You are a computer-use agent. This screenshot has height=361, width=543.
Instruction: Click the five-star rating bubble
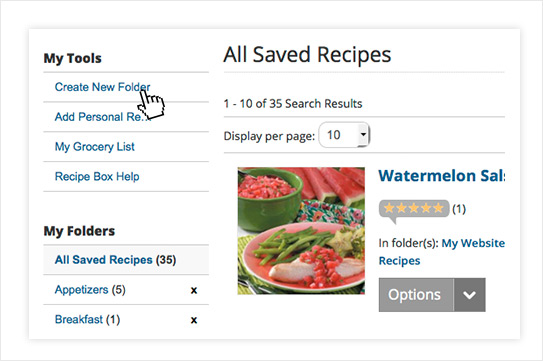click(414, 209)
